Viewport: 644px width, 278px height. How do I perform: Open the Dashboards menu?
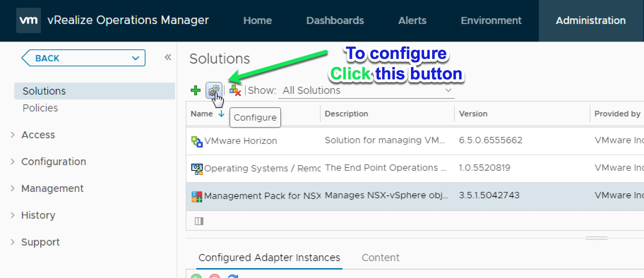pyautogui.click(x=335, y=20)
